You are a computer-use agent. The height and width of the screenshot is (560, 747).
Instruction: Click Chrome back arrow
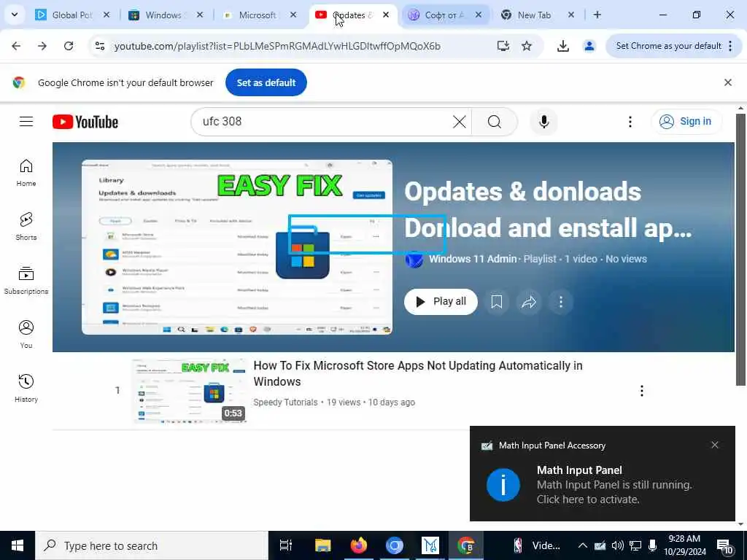(x=16, y=46)
